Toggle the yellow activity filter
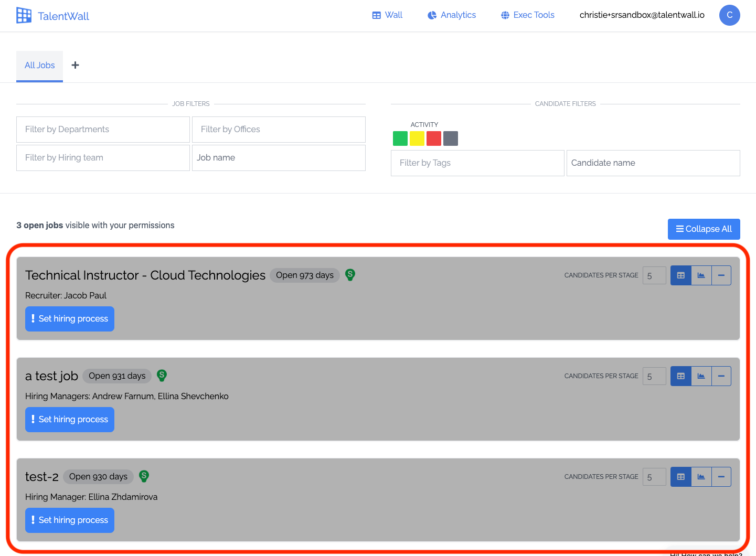The height and width of the screenshot is (556, 756). tap(417, 138)
